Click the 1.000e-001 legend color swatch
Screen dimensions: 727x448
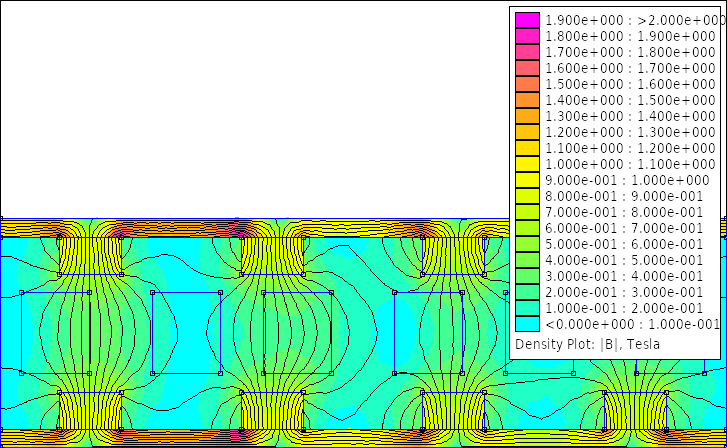click(527, 308)
